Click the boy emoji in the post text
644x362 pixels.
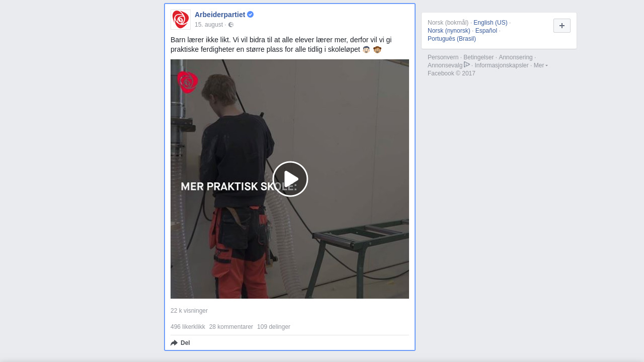366,49
